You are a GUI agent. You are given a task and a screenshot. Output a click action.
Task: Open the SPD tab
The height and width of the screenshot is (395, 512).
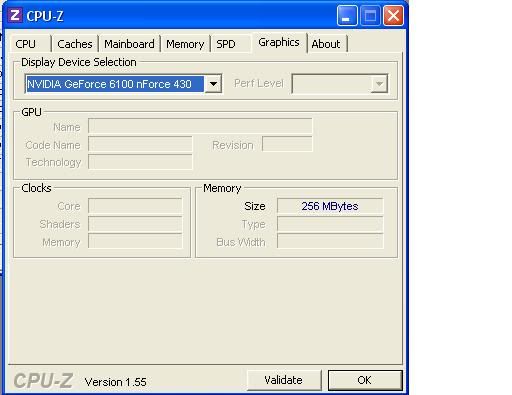(231, 44)
